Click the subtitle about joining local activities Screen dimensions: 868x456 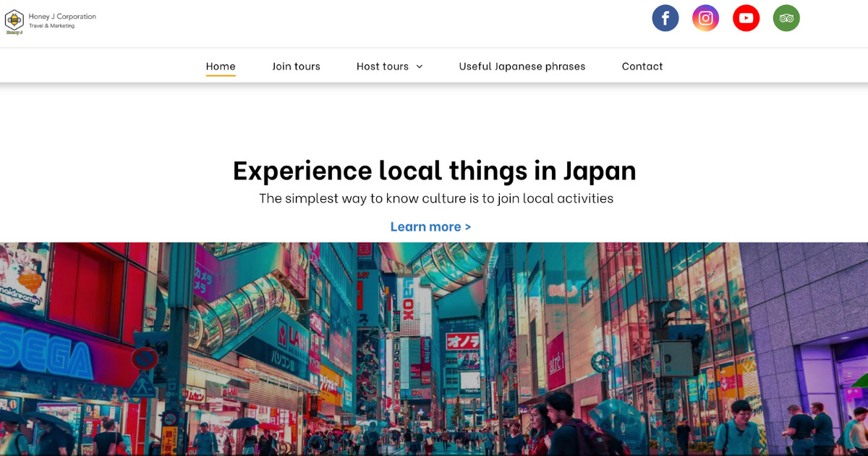pyautogui.click(x=436, y=198)
